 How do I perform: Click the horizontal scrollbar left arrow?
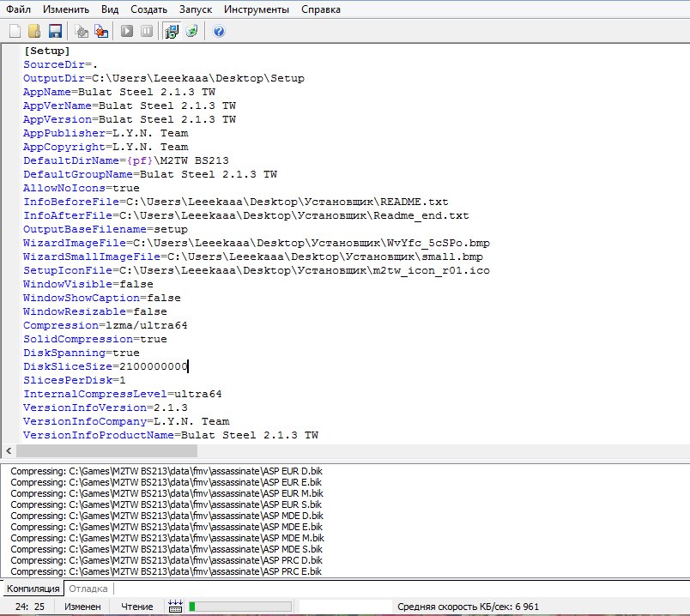9,450
